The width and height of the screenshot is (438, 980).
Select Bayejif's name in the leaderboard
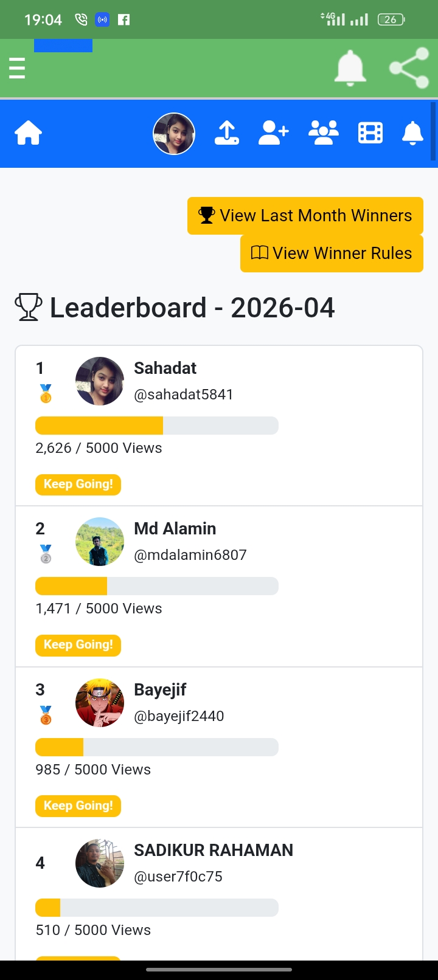click(160, 689)
